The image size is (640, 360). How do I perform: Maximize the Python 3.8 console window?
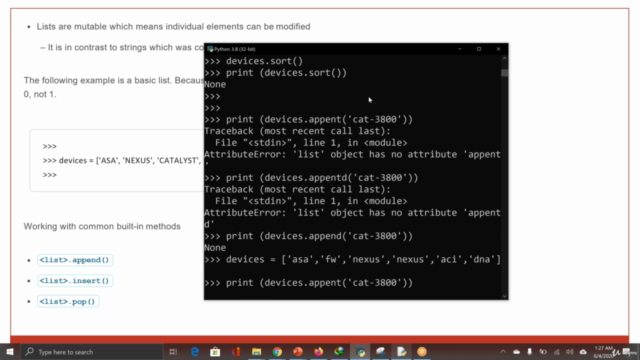coord(479,49)
